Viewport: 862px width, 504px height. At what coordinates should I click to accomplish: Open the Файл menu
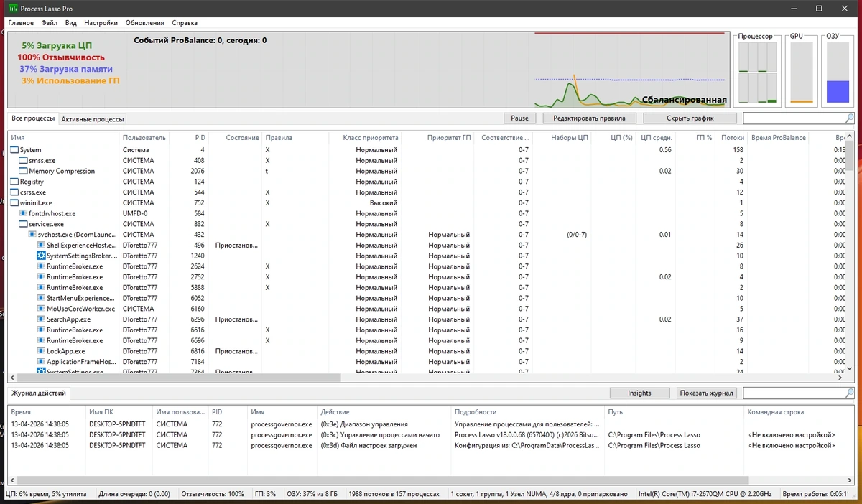(x=50, y=23)
